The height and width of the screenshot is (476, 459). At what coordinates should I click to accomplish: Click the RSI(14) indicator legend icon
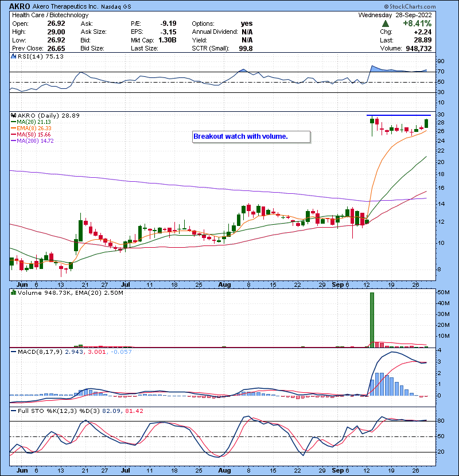point(13,56)
